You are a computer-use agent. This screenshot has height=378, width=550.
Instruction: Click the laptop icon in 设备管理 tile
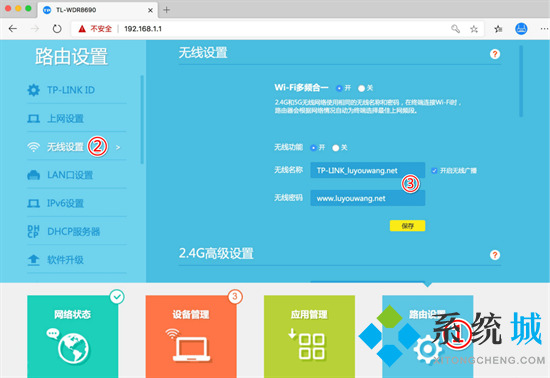coord(192,349)
